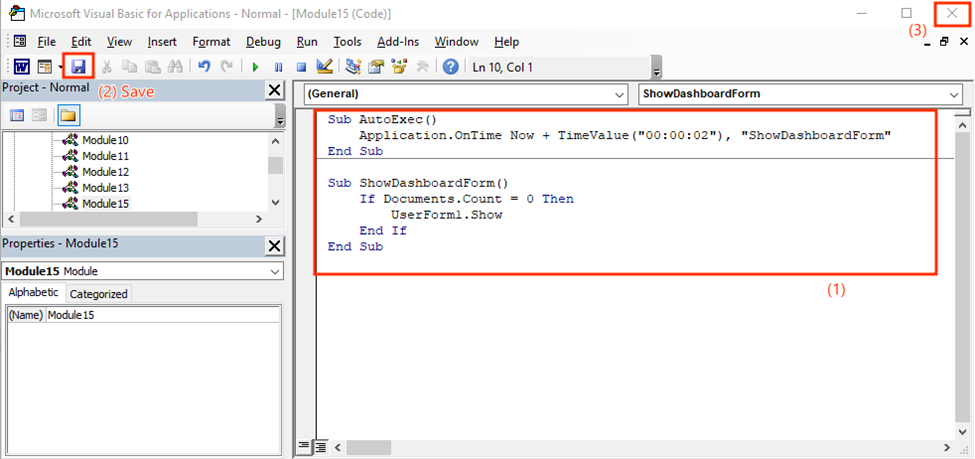Click the View Code icon in Project pane

(17, 116)
